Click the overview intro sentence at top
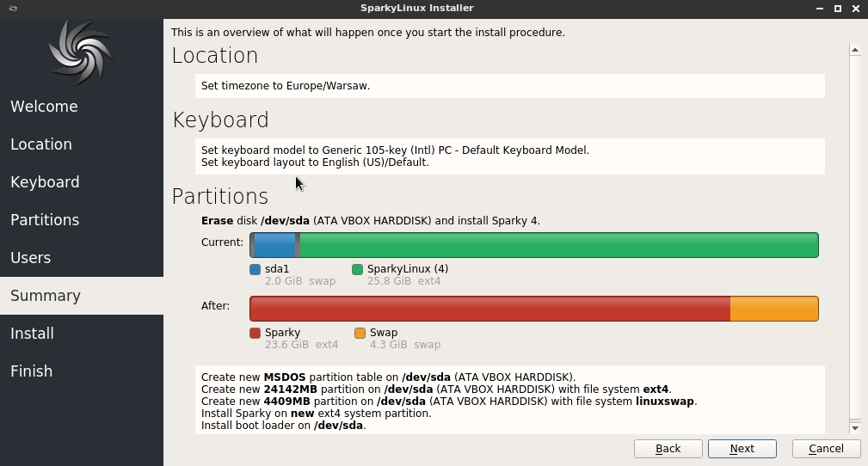Screen dimensions: 868x466 (368, 33)
